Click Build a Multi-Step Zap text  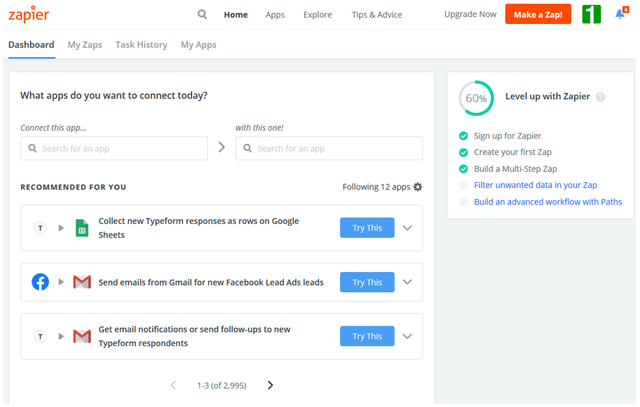(x=515, y=169)
